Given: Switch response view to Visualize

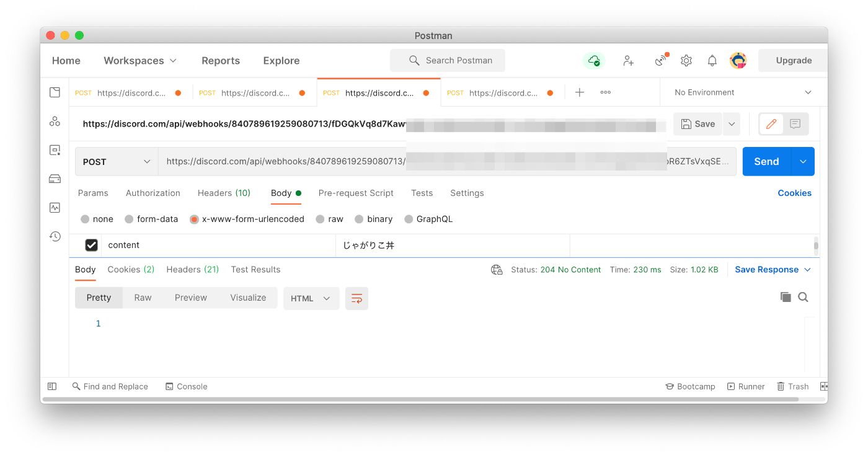Looking at the screenshot, I should pos(248,298).
